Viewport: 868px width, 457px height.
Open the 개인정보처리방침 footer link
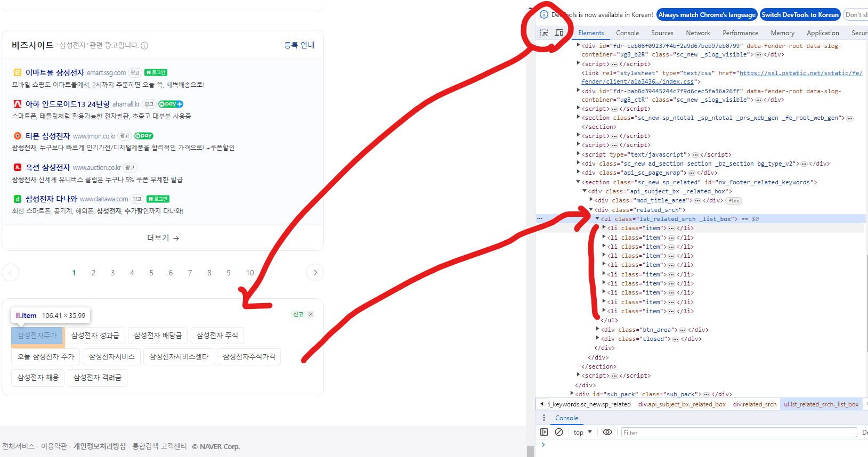[100, 446]
